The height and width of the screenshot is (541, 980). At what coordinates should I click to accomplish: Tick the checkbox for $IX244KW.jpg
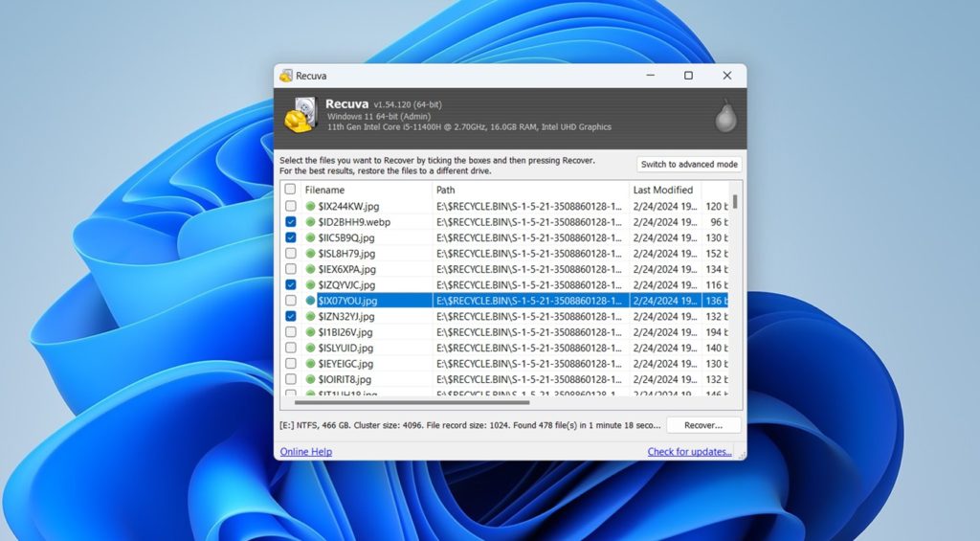[291, 206]
